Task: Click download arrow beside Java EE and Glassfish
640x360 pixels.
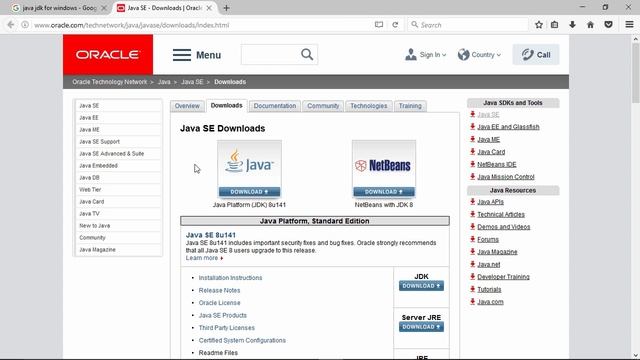Action: [472, 127]
